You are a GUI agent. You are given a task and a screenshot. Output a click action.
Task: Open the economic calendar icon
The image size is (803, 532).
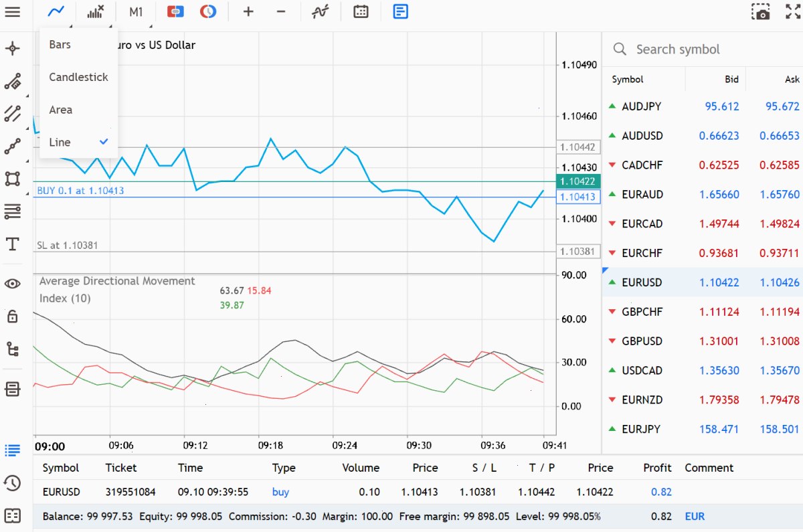pos(361,11)
